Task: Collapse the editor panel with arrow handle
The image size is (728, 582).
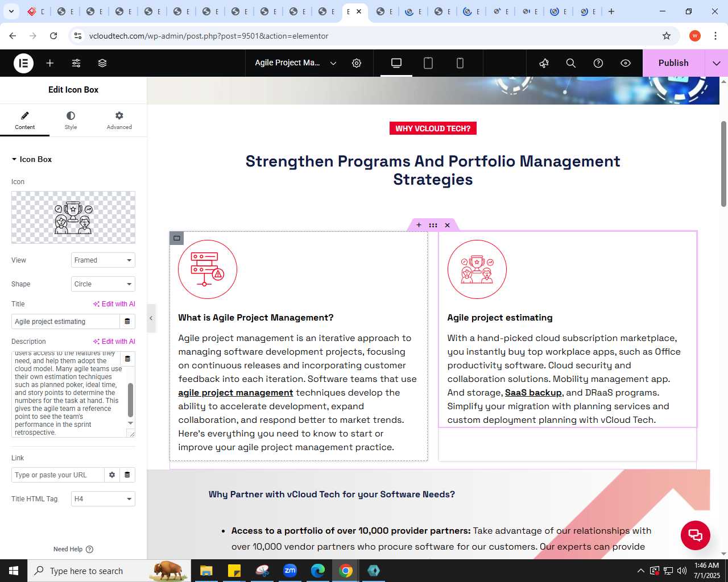Action: coord(151,318)
